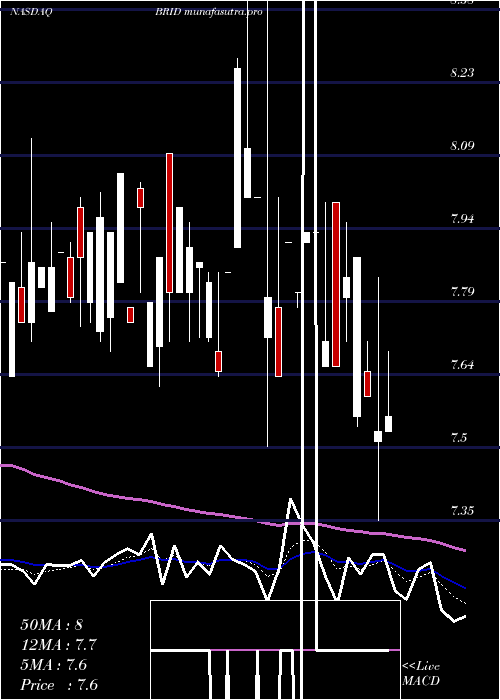The width and height of the screenshot is (500, 700).
Task: Click the NASDAQ exchange label
Action: click(x=31, y=12)
